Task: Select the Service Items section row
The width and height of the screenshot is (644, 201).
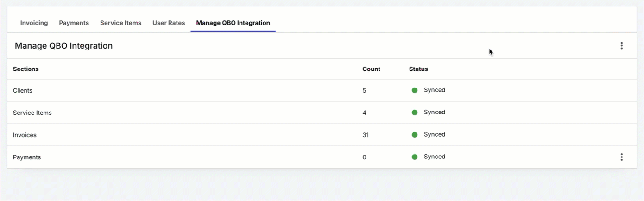Action: tap(32, 113)
